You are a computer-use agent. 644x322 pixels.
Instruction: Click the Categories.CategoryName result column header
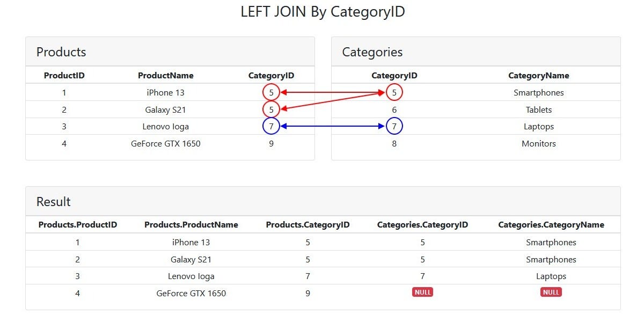pos(551,225)
